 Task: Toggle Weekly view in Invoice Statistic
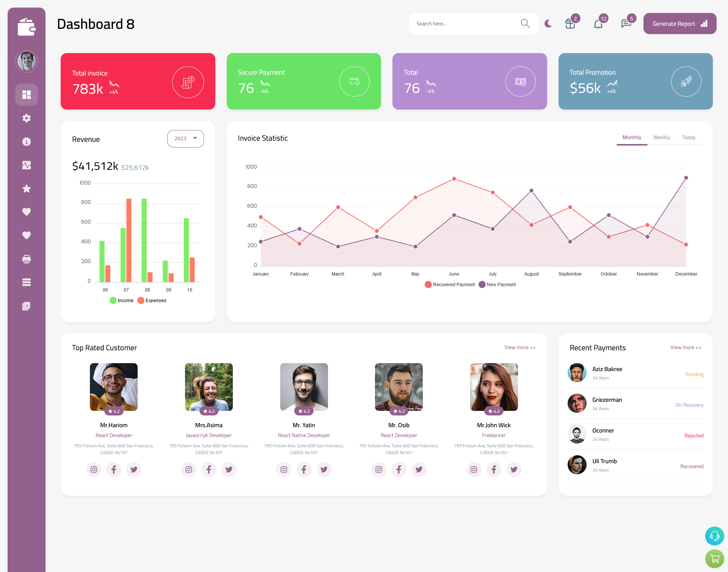[661, 137]
